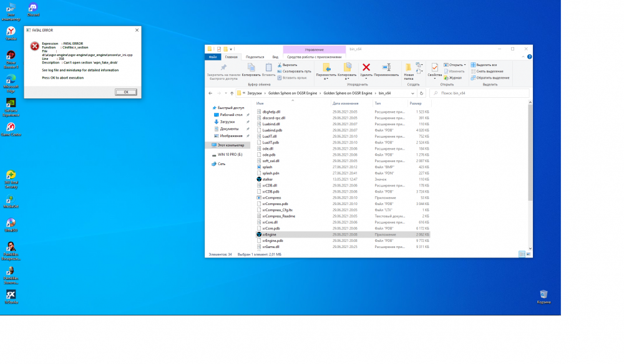The height and width of the screenshot is (364, 624).
Task: Click Cut (Вырезать) scissors in ribbon
Action: 289,65
